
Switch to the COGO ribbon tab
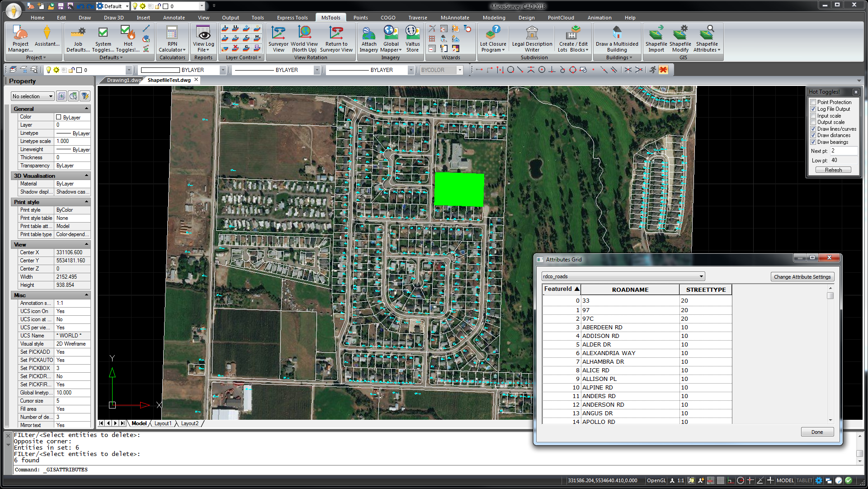388,18
